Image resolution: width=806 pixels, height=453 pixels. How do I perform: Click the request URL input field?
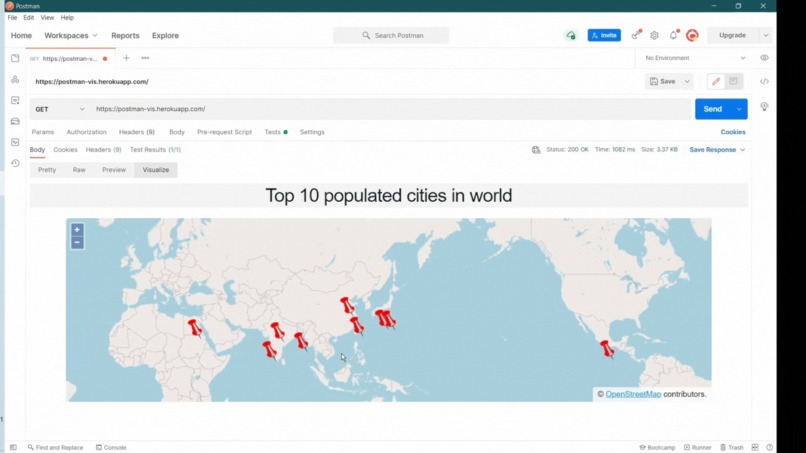click(x=391, y=109)
